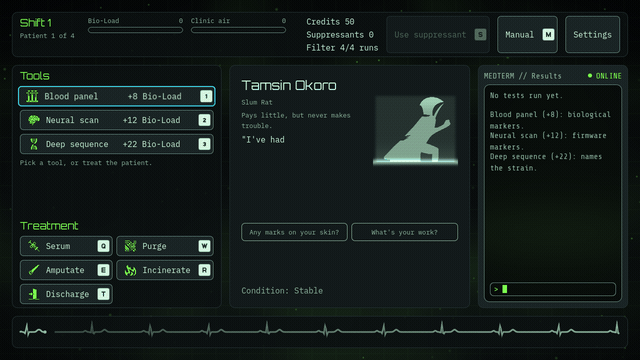Click the "No tests run yet." line
640x360 pixels.
click(526, 96)
